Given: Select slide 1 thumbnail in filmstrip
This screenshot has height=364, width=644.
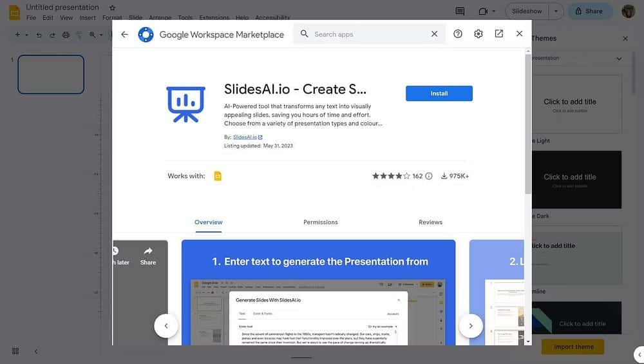Looking at the screenshot, I should pos(51,74).
